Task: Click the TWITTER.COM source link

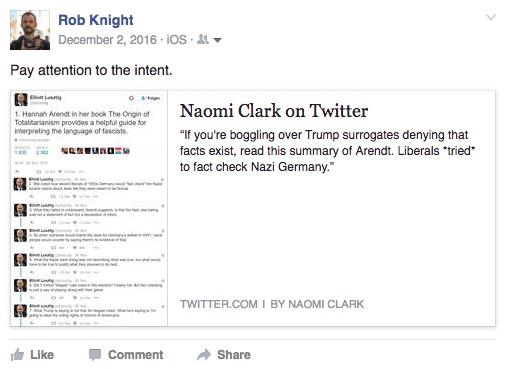Action: click(219, 304)
